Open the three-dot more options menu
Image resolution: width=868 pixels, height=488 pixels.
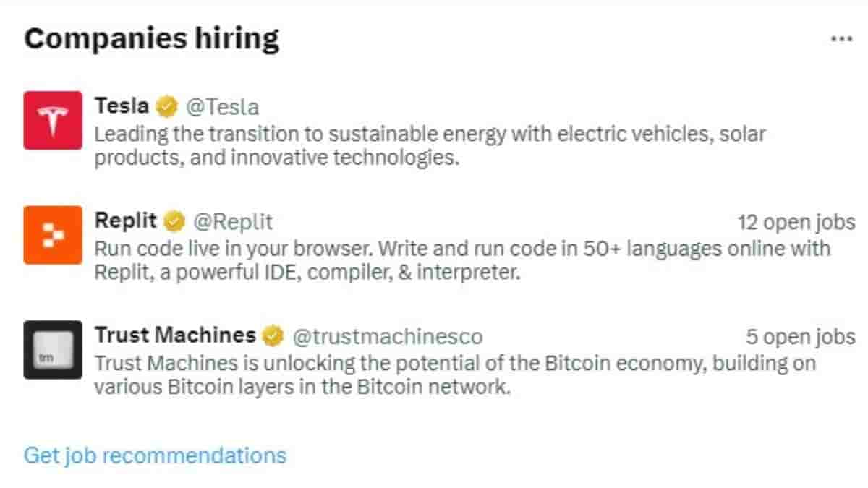pyautogui.click(x=841, y=39)
